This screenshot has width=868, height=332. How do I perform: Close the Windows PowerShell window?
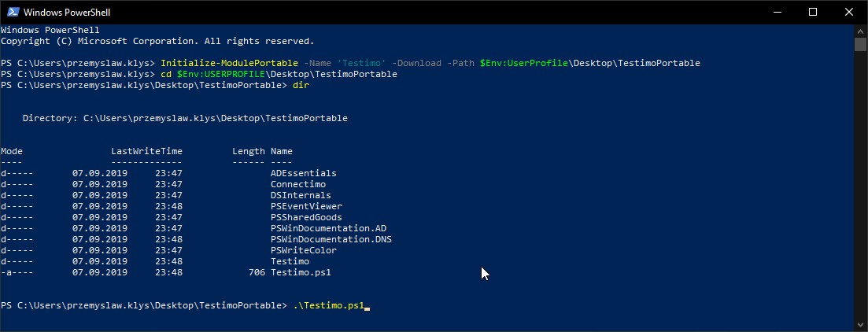coord(849,13)
